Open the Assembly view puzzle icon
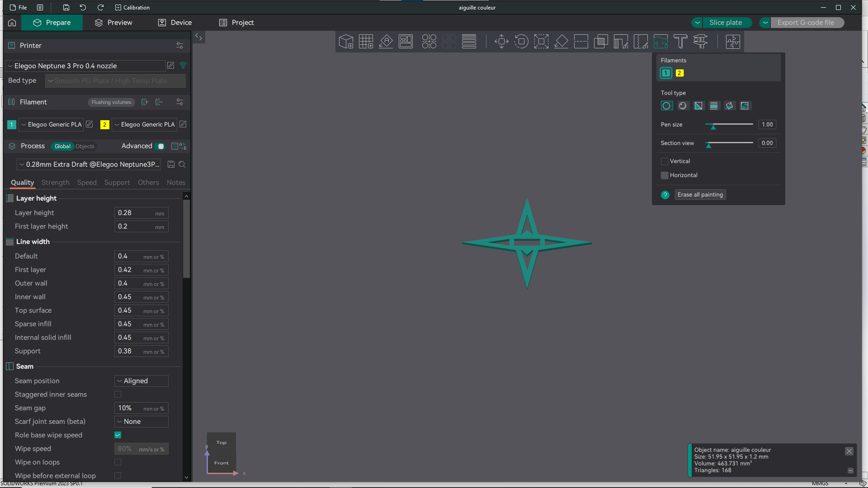Image resolution: width=868 pixels, height=488 pixels. 732,42
